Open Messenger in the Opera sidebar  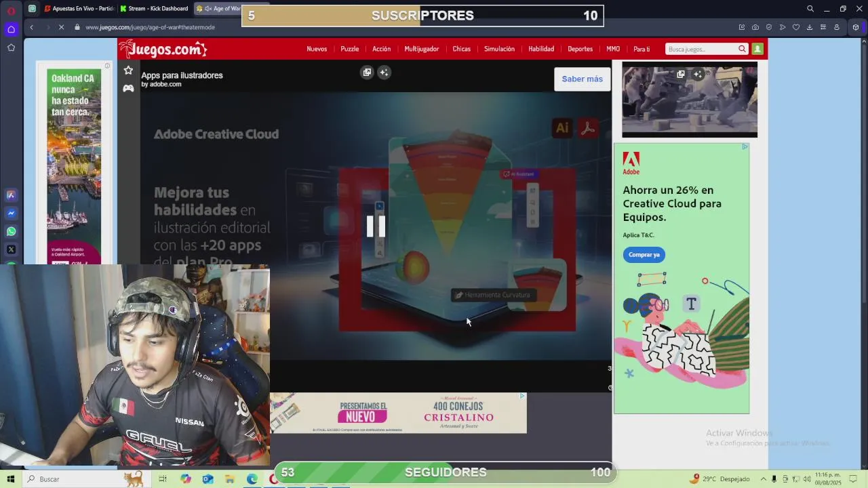click(11, 213)
